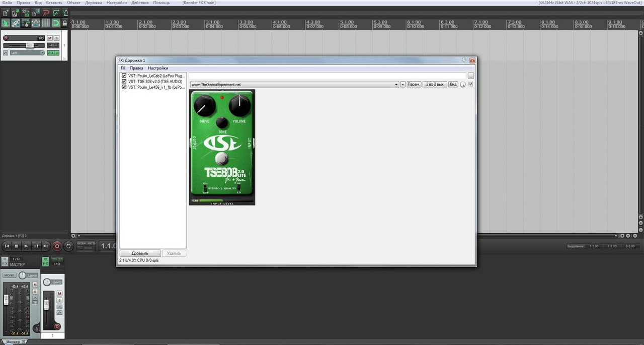Screen dimensions: 644x345
Task: Adjust track 1 volume fader in the track panel
Action: coord(30,45)
